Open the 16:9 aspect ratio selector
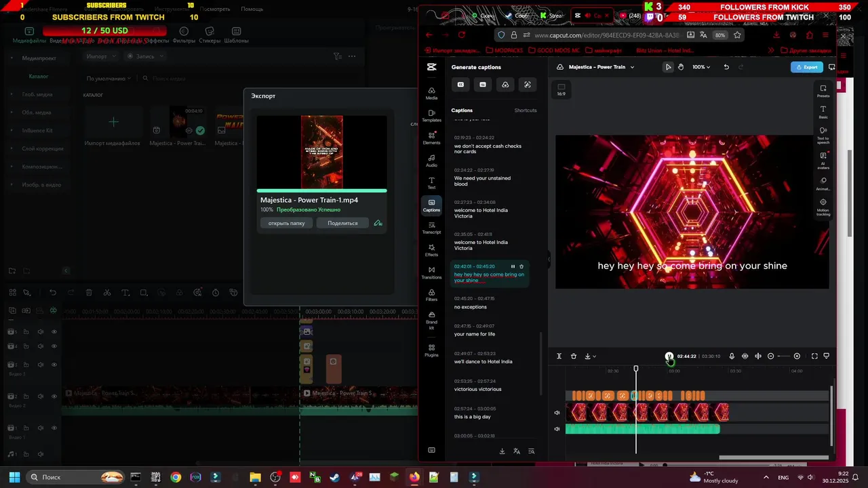 561,89
